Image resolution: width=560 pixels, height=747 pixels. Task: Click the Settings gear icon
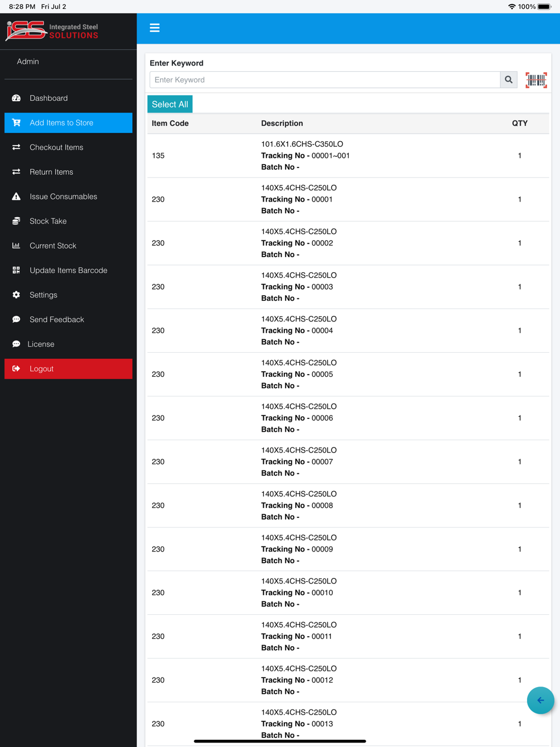16,295
